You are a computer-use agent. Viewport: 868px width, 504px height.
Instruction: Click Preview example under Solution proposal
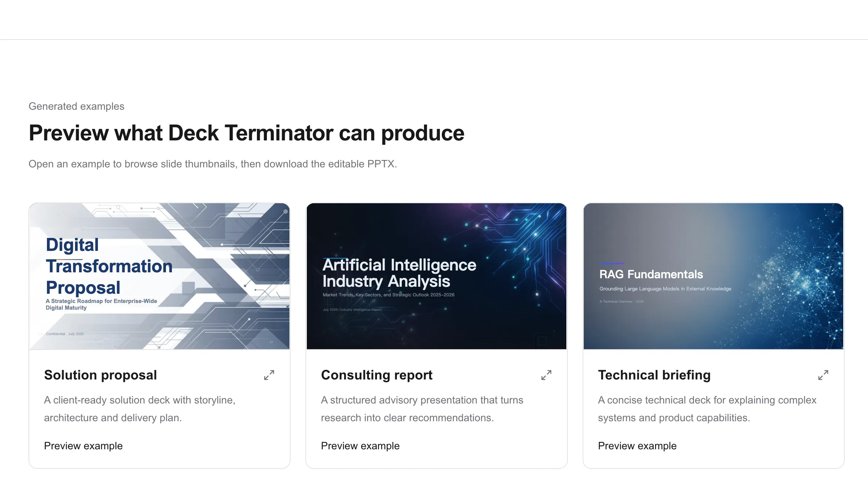[x=83, y=446]
